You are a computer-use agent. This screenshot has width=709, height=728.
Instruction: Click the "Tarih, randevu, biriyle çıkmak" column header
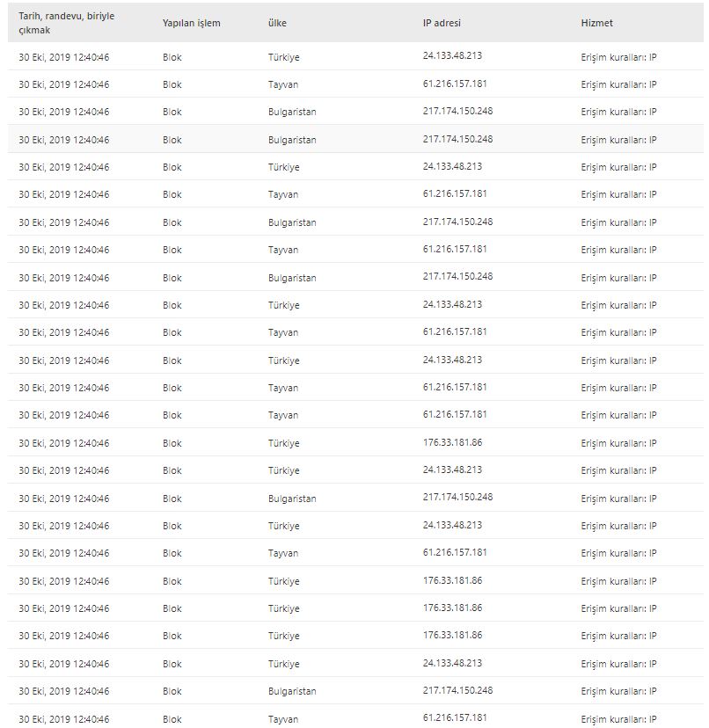tap(66, 23)
